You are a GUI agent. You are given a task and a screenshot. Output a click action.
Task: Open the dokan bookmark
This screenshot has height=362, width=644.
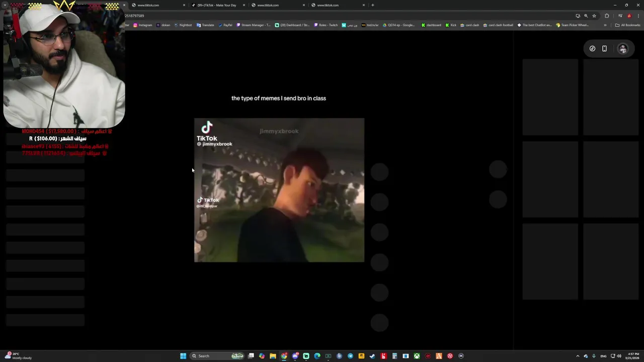click(164, 25)
